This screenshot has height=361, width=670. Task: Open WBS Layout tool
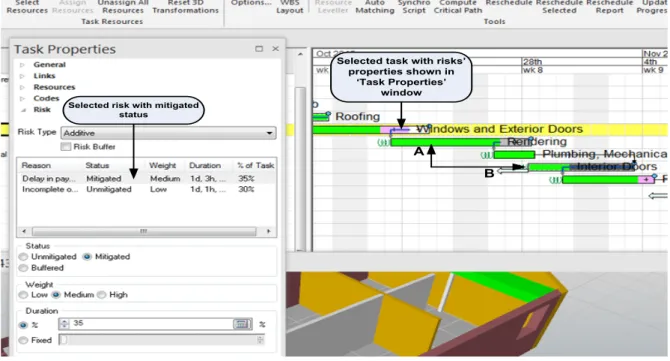click(x=289, y=6)
